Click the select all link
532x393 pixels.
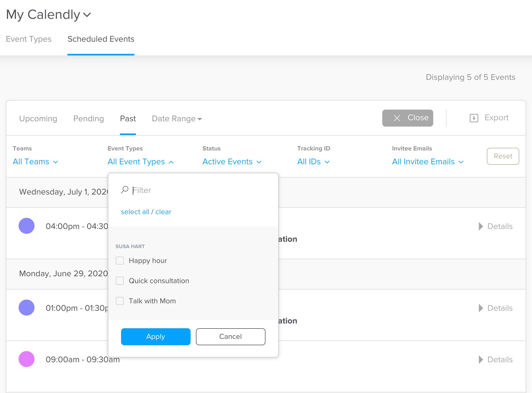click(x=135, y=212)
